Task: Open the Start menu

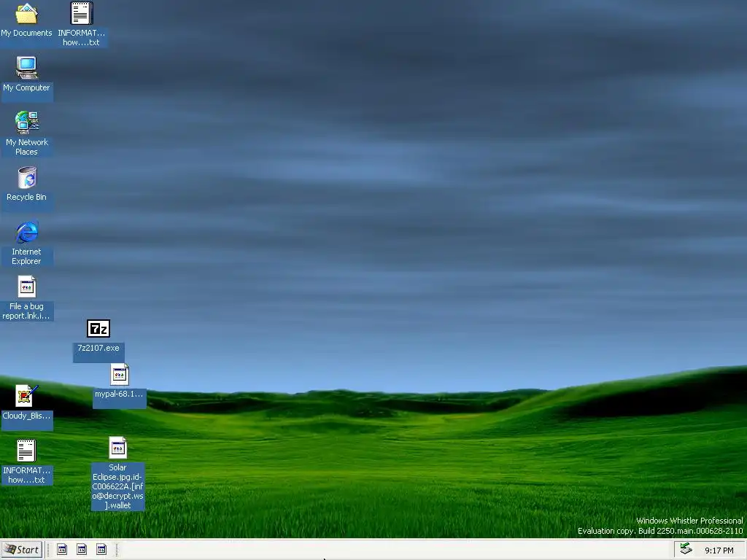Action: point(22,550)
